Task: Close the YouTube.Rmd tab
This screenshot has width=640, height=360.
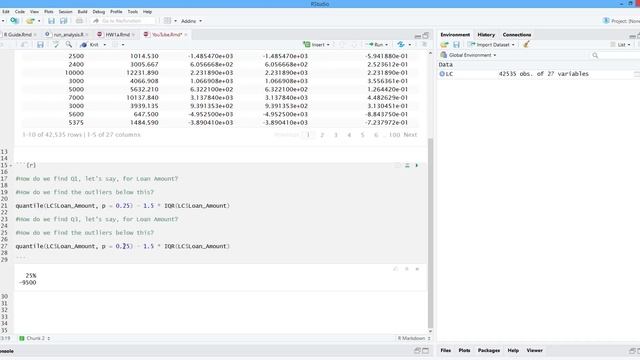Action: [186, 35]
